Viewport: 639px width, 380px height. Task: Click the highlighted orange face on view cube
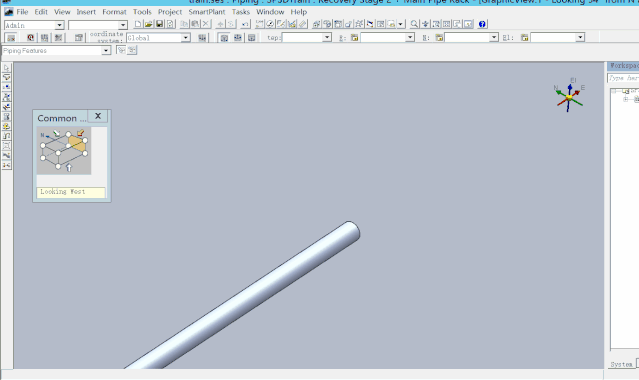[77, 145]
